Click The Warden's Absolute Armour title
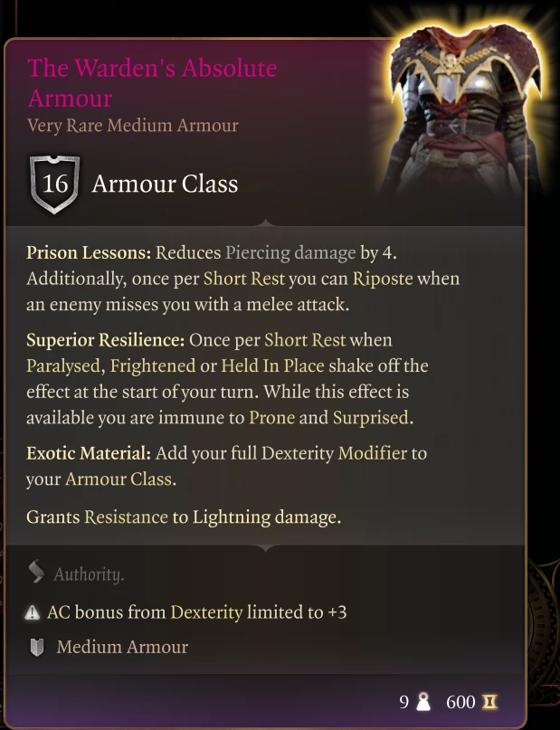Viewport: 560px width, 730px height. click(152, 83)
